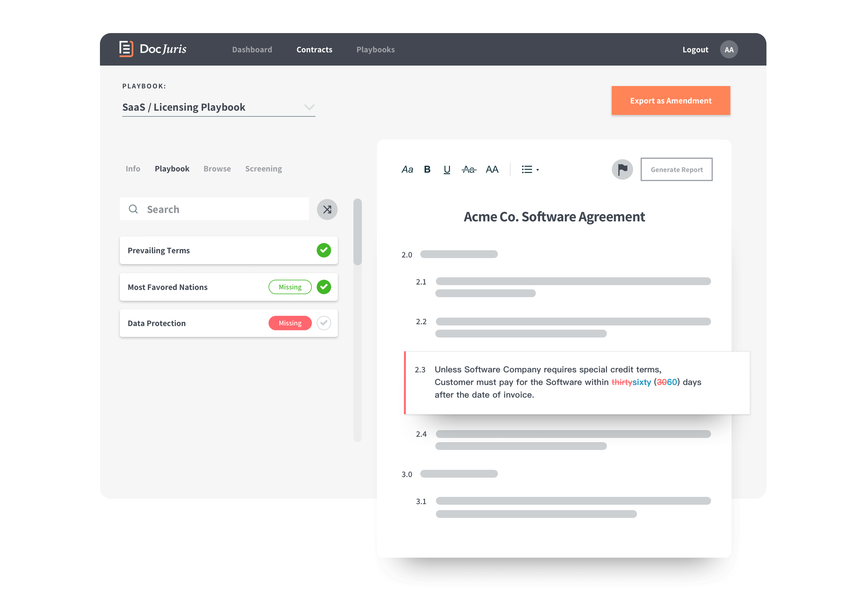Toggle the Most Favored Nations checkmark
The width and height of the screenshot is (867, 616).
point(324,287)
